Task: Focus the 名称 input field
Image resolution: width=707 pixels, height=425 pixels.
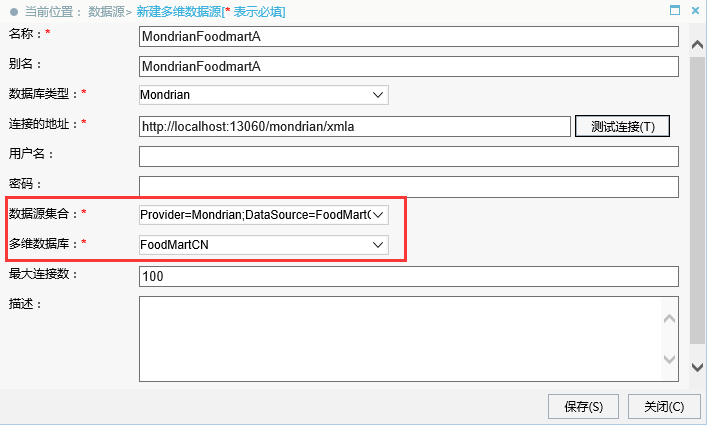Action: (409, 37)
